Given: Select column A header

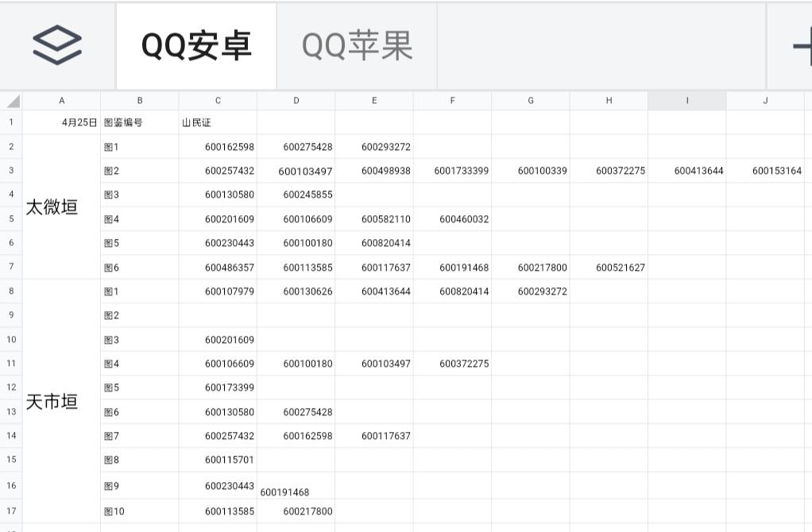Looking at the screenshot, I should click(x=62, y=100).
